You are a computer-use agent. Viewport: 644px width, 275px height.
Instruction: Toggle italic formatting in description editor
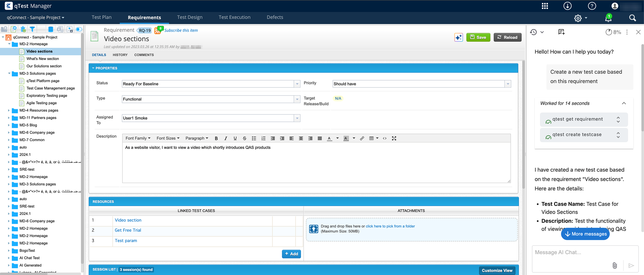pyautogui.click(x=226, y=138)
